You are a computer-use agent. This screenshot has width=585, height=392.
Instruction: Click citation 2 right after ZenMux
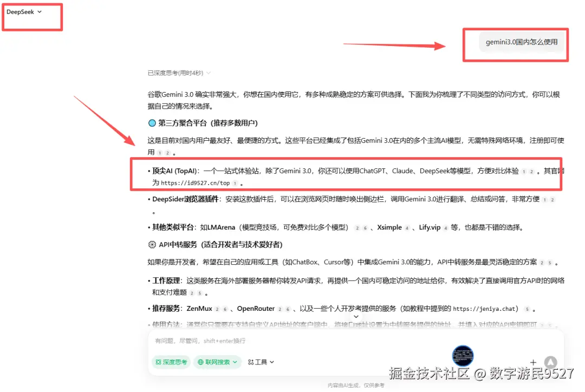(x=217, y=309)
